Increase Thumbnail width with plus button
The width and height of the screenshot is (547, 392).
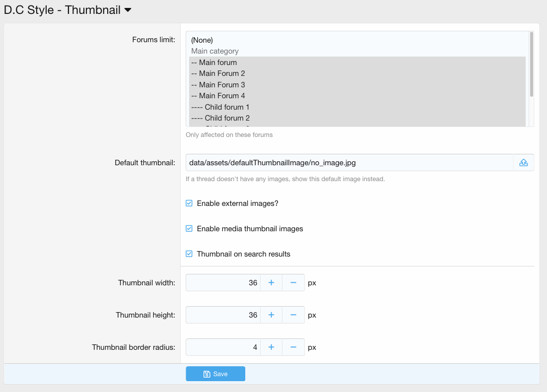point(271,283)
